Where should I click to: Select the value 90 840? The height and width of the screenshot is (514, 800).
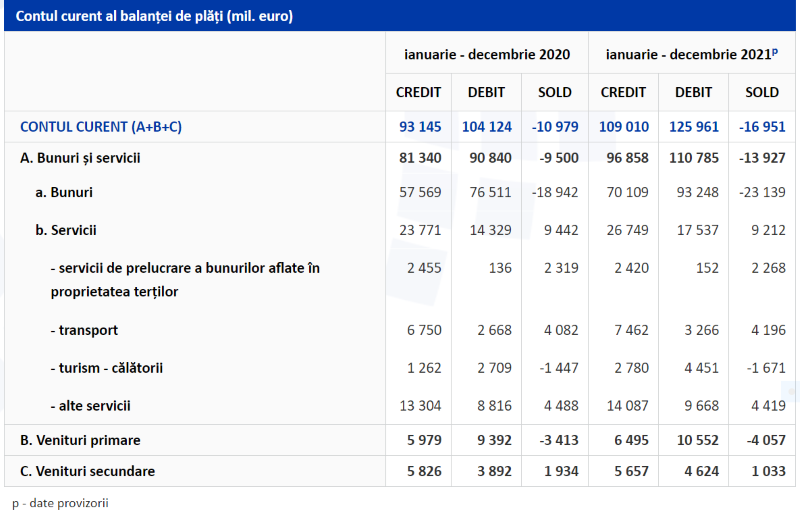[x=490, y=158]
